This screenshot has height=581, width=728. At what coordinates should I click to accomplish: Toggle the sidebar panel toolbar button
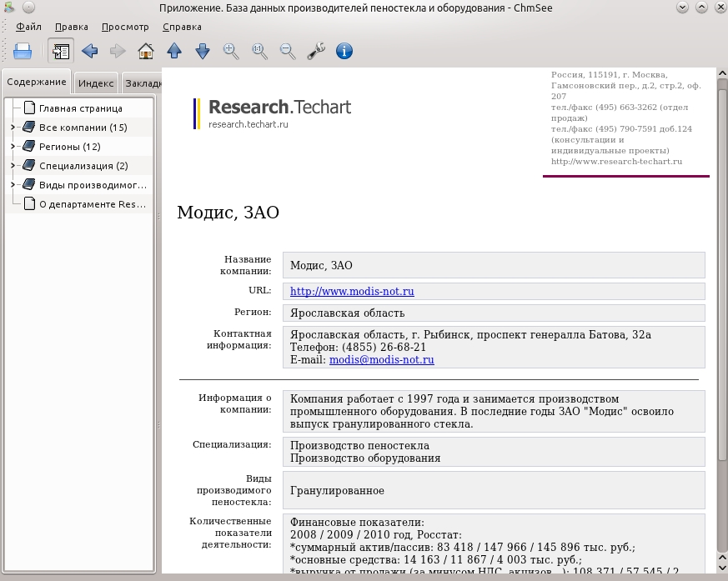(x=61, y=51)
